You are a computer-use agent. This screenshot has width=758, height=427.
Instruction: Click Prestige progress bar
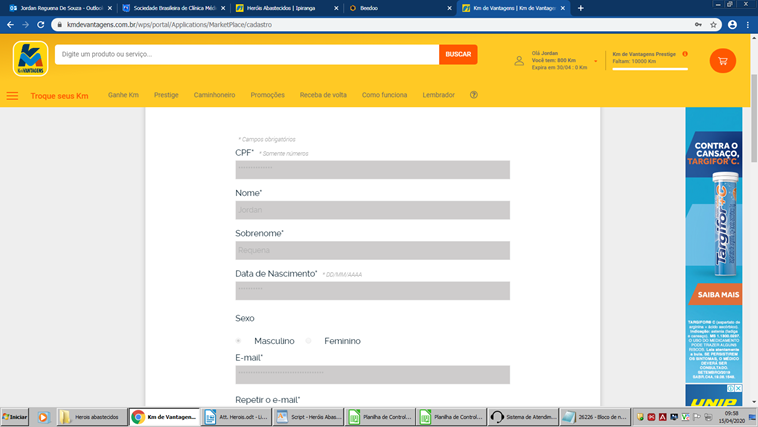click(x=650, y=69)
